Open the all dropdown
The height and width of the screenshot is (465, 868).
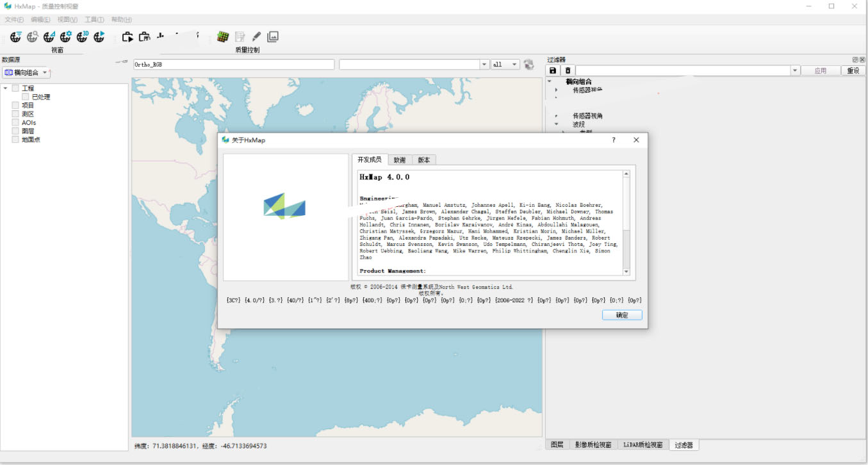(x=505, y=65)
